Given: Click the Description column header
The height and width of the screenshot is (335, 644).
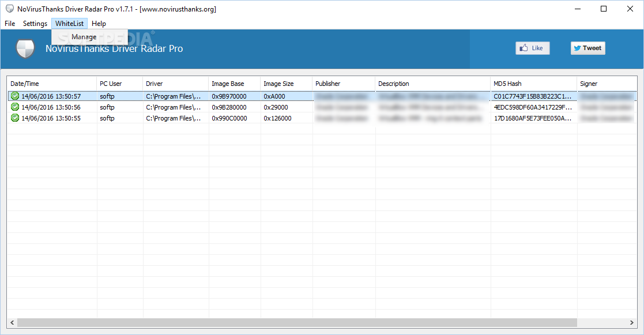Looking at the screenshot, I should [432, 84].
